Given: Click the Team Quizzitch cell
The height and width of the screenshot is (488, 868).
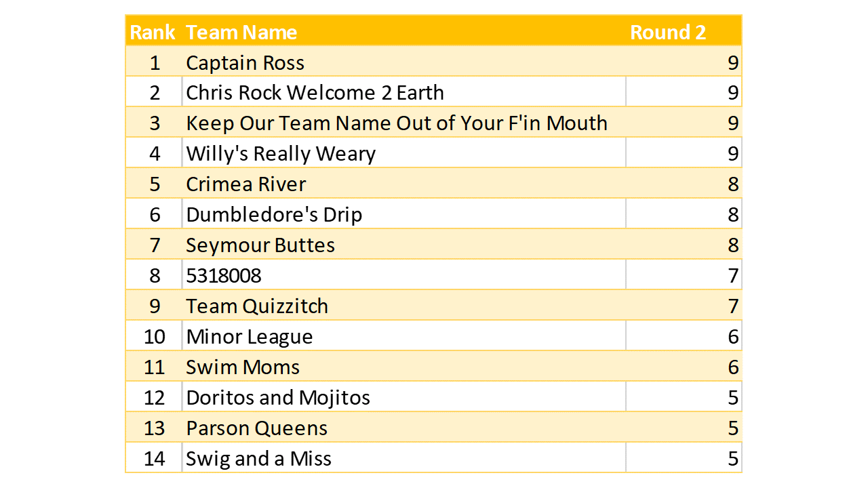Looking at the screenshot, I should pyautogui.click(x=257, y=306).
